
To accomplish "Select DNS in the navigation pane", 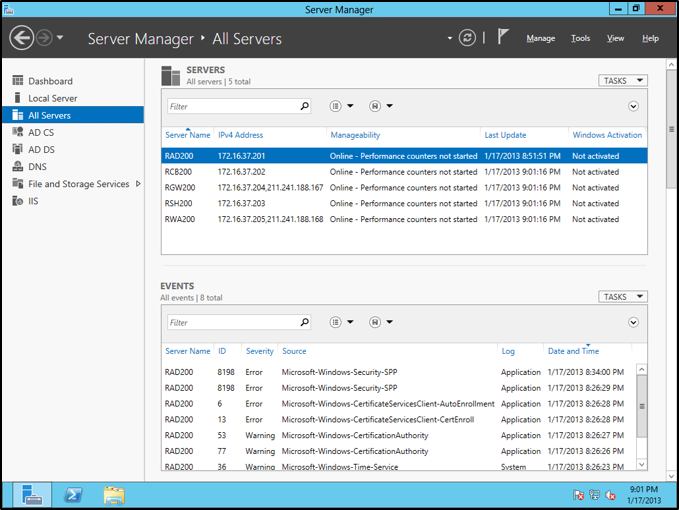I will [37, 167].
